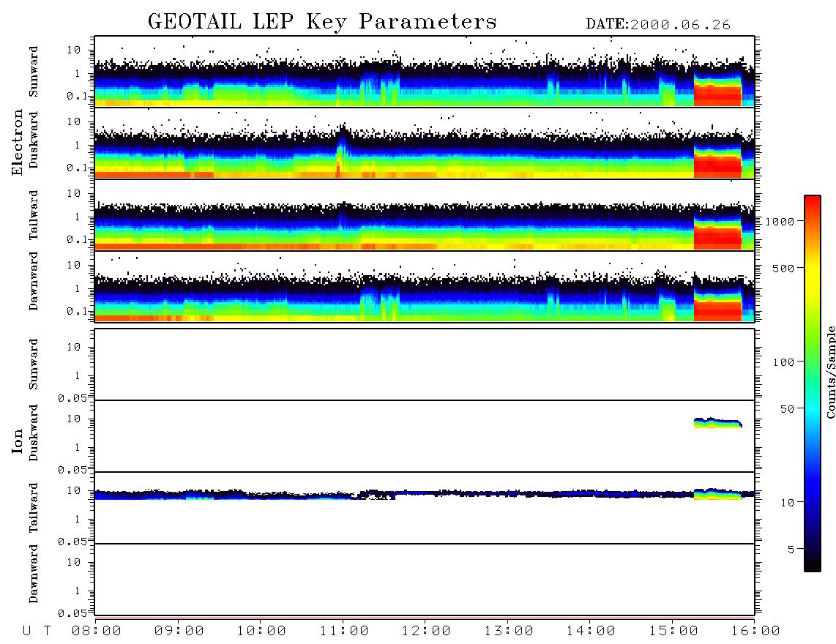Click the 0.05 label of Ion Dawnward axis

(72, 613)
